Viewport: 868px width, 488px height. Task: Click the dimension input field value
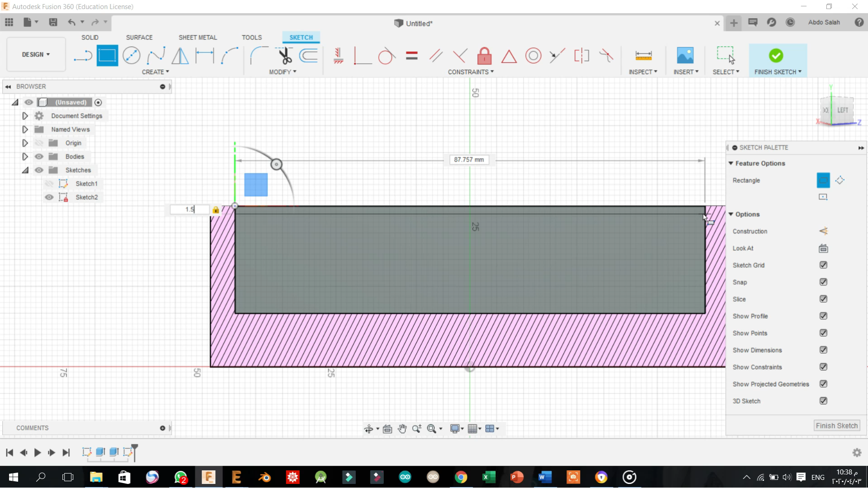click(189, 209)
